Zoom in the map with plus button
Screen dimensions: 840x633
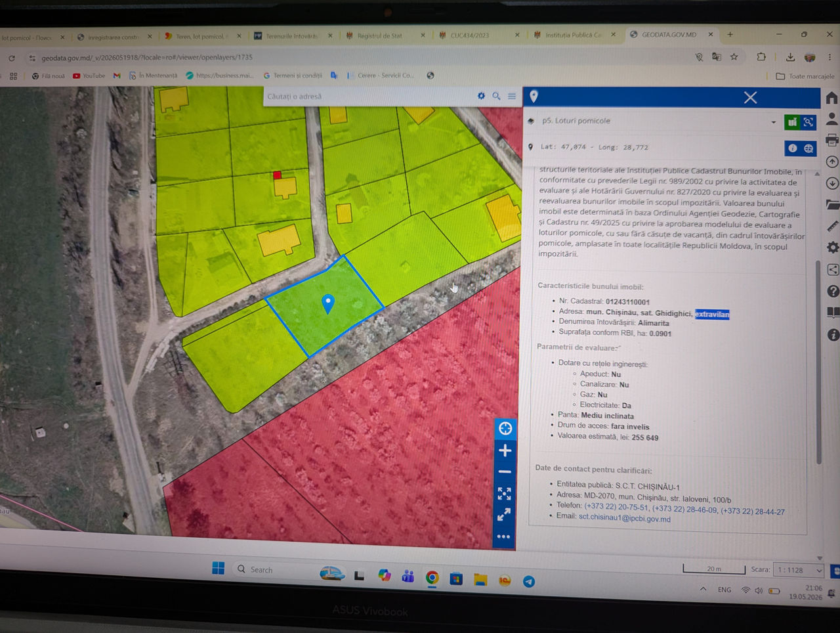tap(505, 450)
